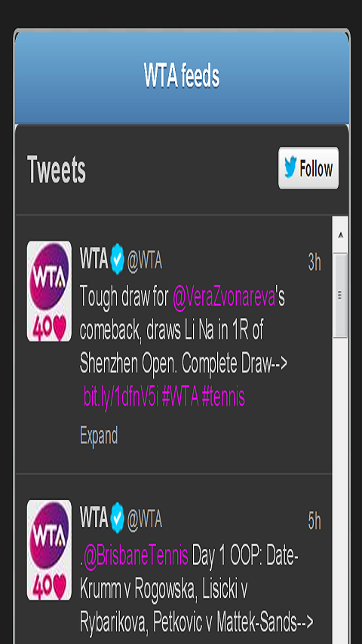Open @BrisbaneTennis mention link
The width and height of the screenshot is (362, 644).
[136, 556]
